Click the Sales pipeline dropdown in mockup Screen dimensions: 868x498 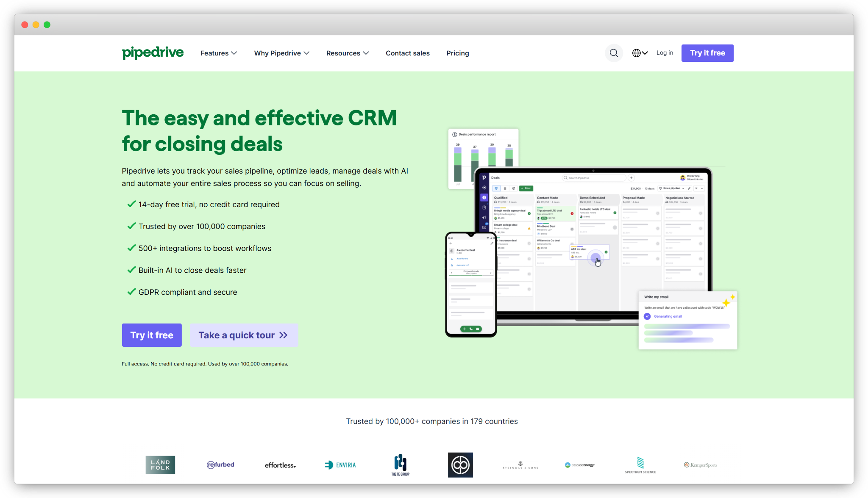click(x=672, y=188)
